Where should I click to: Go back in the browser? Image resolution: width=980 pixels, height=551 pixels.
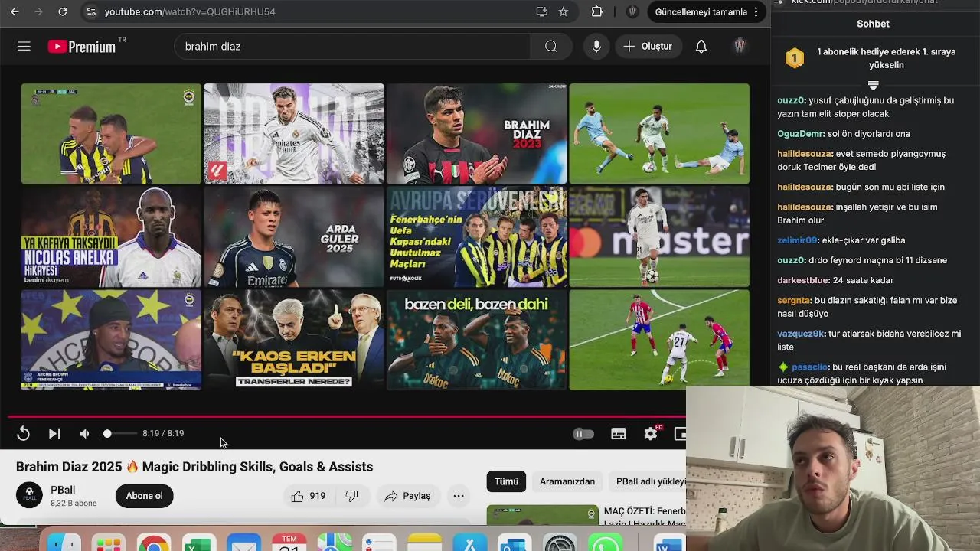coord(15,11)
